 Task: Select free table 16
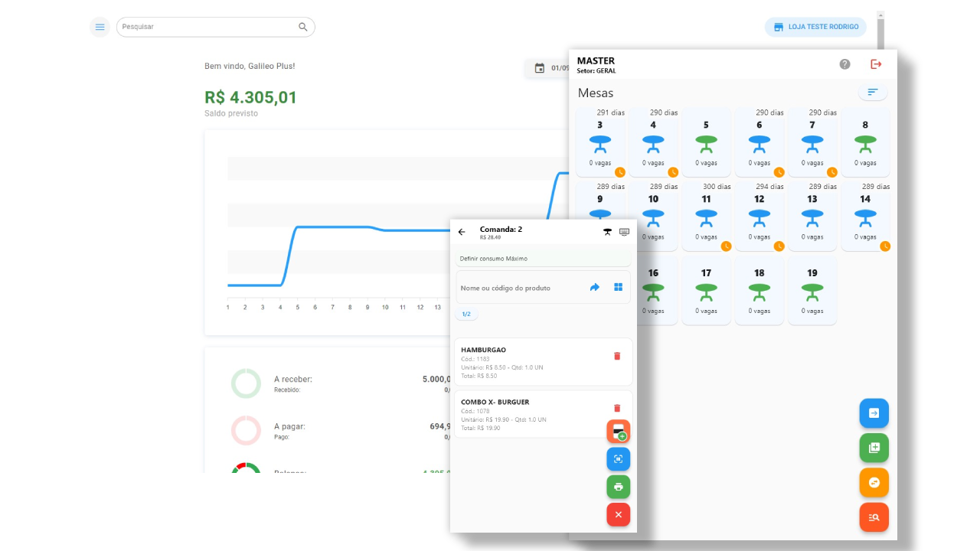(655, 291)
